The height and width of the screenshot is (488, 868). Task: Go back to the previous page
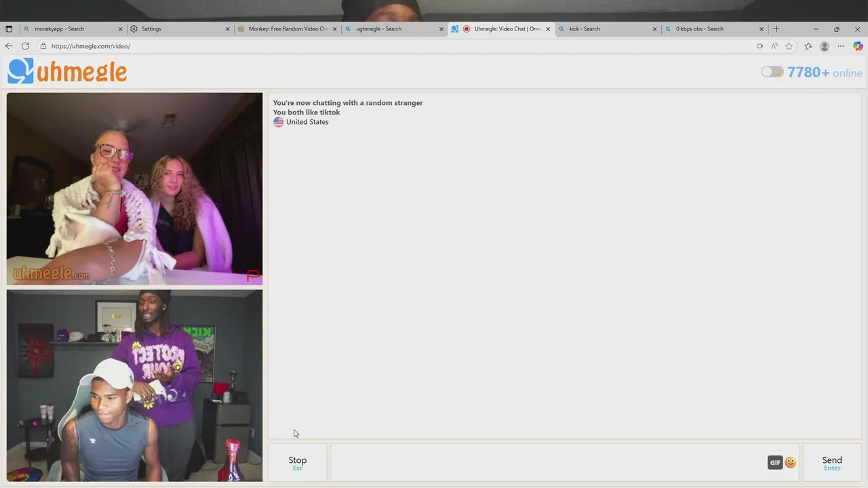9,46
